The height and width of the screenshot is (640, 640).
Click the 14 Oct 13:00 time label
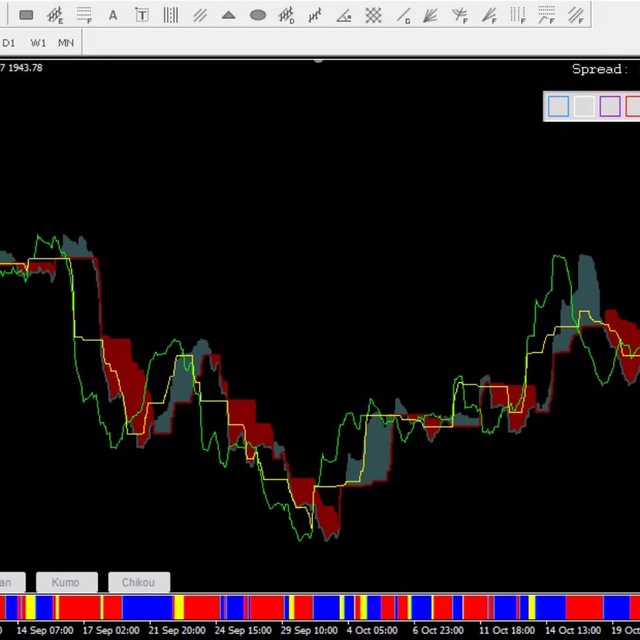573,631
